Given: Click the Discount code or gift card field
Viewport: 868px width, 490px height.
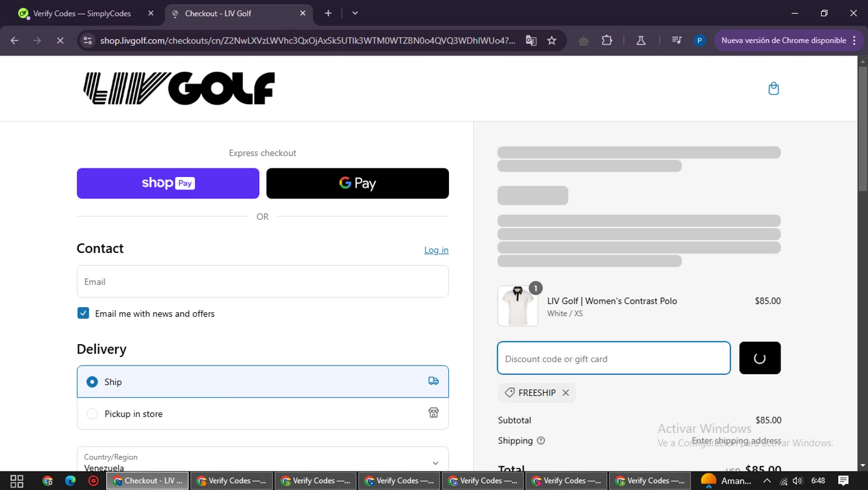Looking at the screenshot, I should pyautogui.click(x=614, y=358).
